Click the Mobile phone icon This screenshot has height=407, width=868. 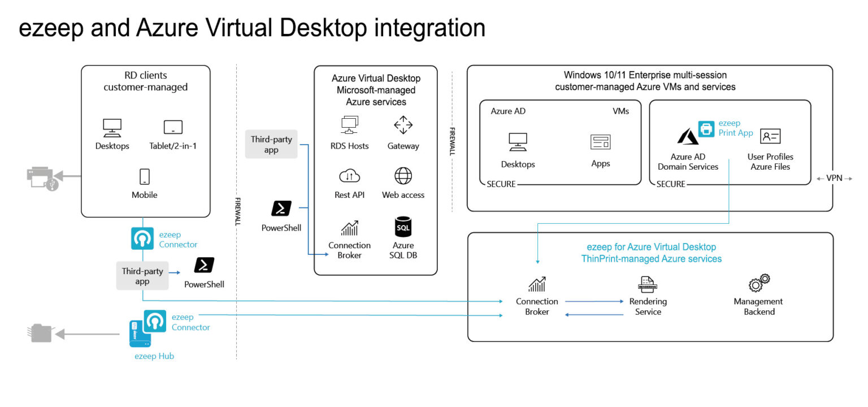[x=144, y=177]
